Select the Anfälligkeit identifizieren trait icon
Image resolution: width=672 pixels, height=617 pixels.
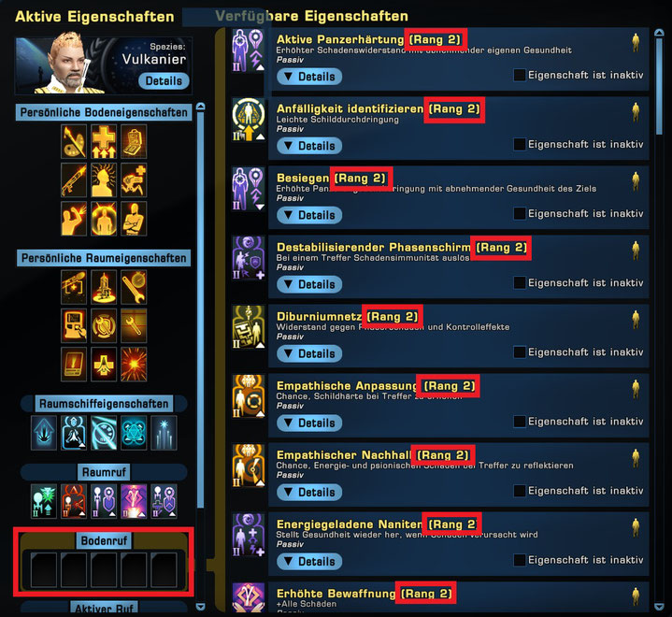click(249, 120)
